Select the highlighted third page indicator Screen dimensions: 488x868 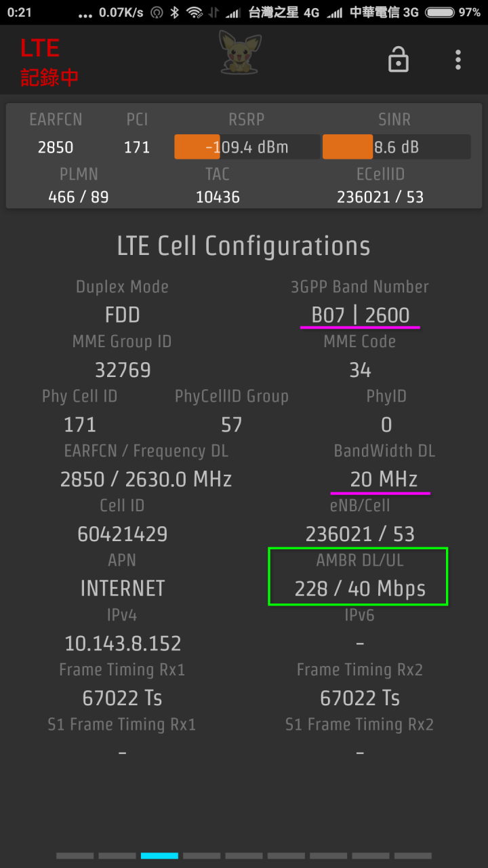159,856
